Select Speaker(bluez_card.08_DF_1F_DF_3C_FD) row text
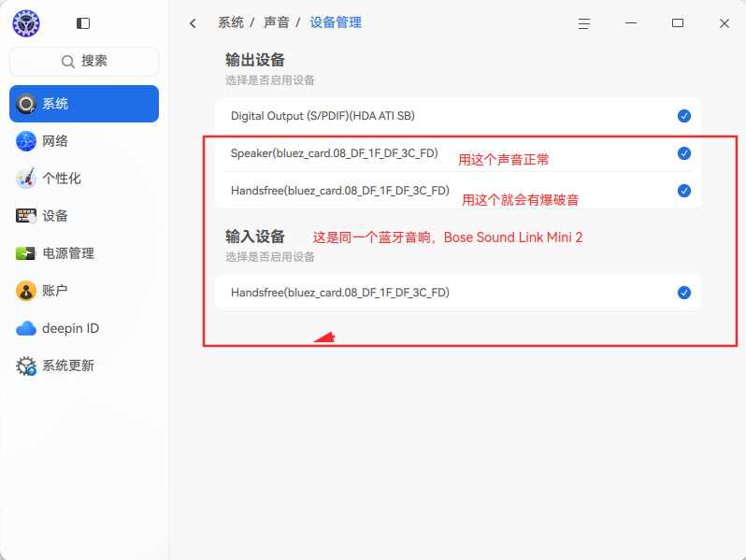Viewport: 746px width, 560px height. pos(334,153)
